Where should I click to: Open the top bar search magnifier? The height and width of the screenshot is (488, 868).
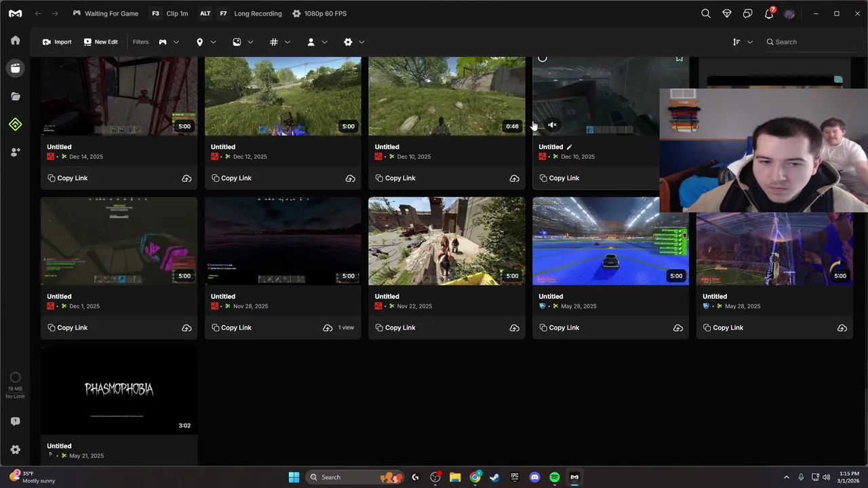[706, 14]
